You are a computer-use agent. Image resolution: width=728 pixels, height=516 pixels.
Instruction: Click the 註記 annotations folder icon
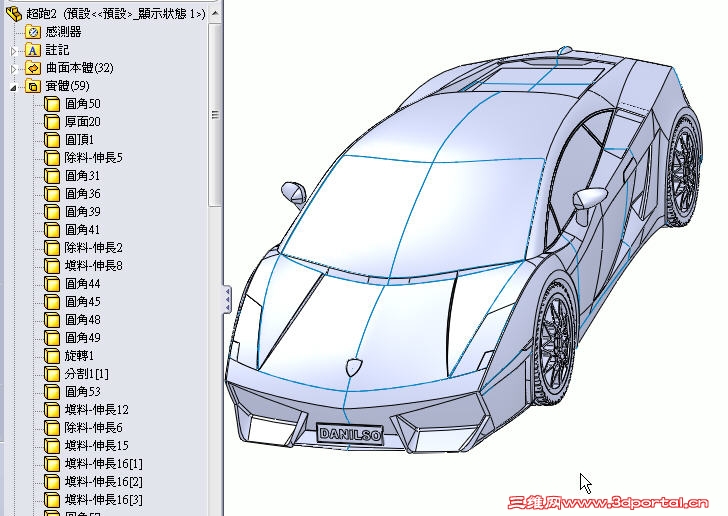33,50
